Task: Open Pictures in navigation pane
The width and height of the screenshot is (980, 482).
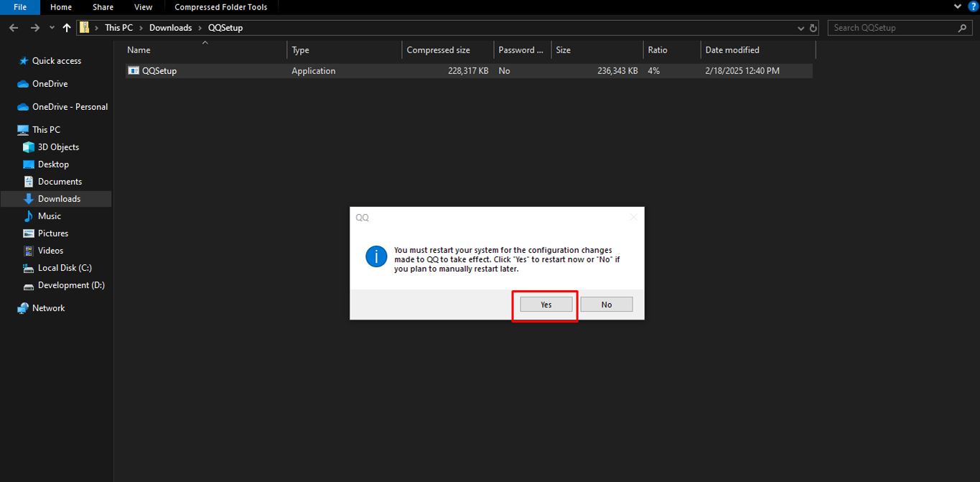Action: pyautogui.click(x=53, y=233)
